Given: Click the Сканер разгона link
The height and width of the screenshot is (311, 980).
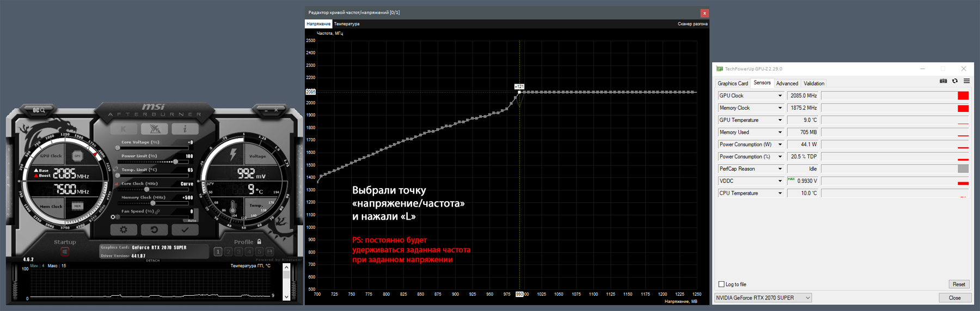Looking at the screenshot, I should 693,24.
